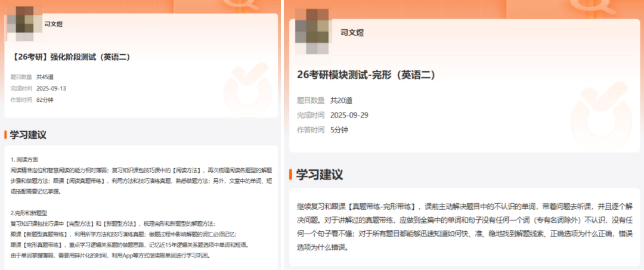Click the name 司文煜 in the 完形模块测试 report
The height and width of the screenshot is (270, 644).
pyautogui.click(x=352, y=33)
